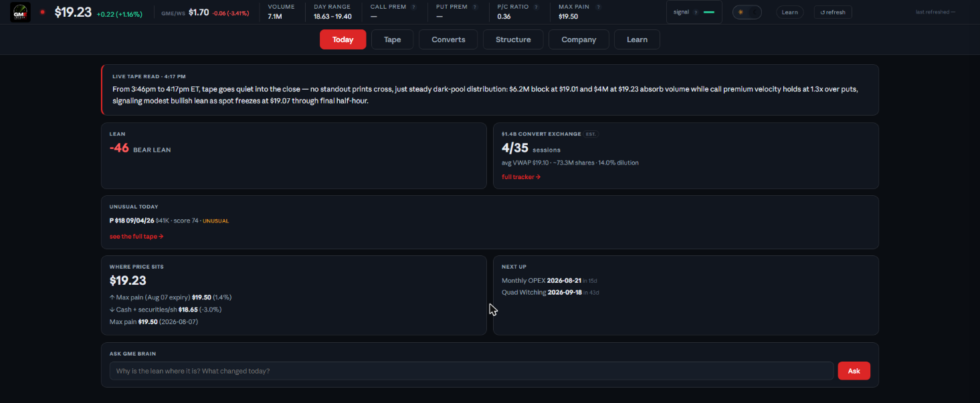Click the Max pain (Aug 07 expiry) line
The image size is (980, 403).
click(171, 297)
